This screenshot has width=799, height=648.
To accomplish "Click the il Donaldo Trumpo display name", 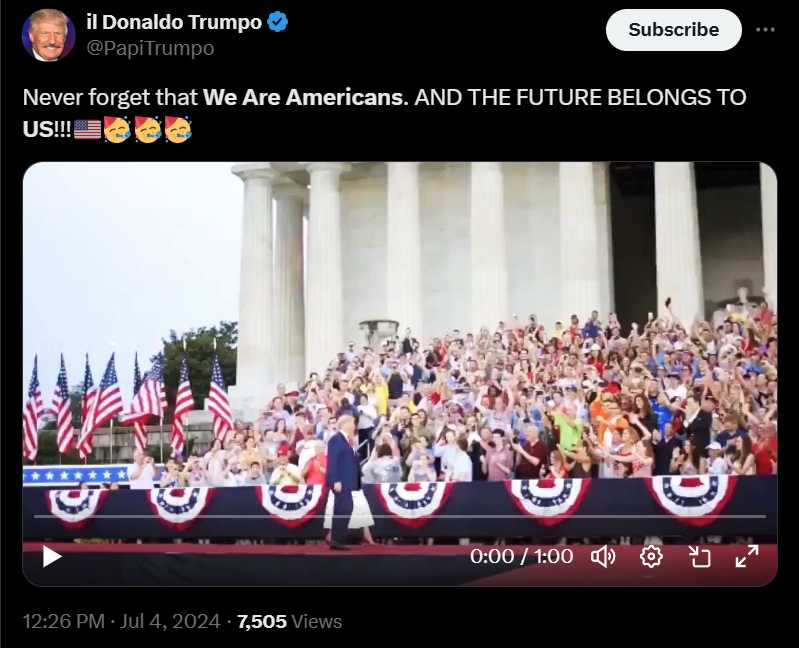I will (174, 22).
